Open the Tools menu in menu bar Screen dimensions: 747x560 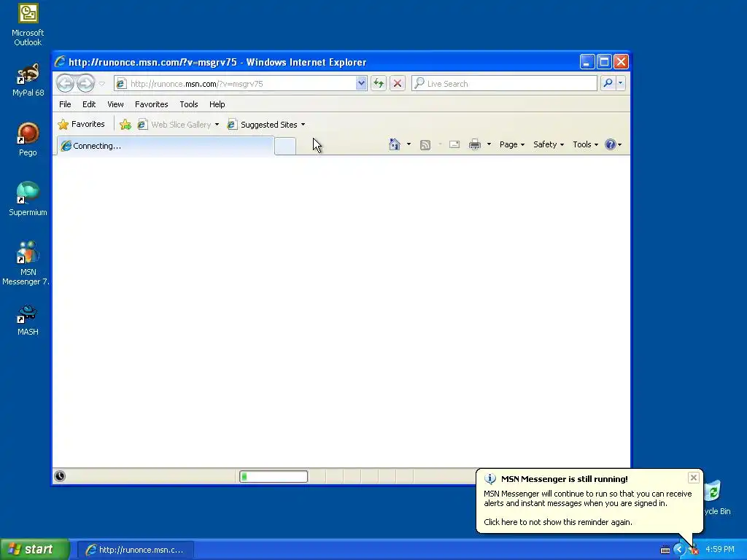[x=189, y=104]
